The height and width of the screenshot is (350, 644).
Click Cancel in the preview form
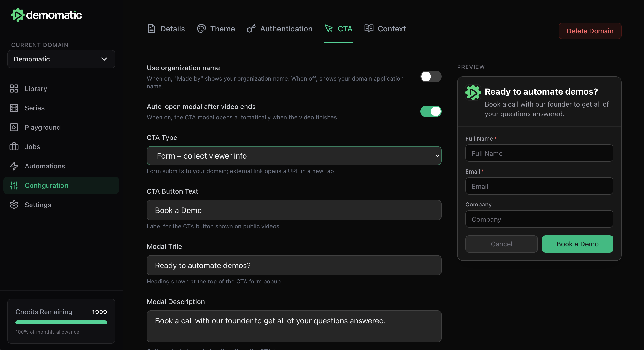pyautogui.click(x=501, y=244)
